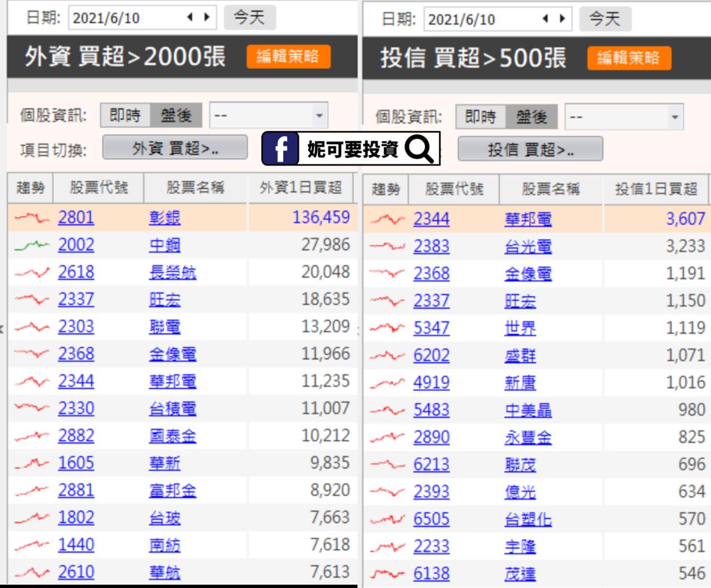Click 編輯策略 for 投信 strategy
711x588 pixels.
point(629,58)
